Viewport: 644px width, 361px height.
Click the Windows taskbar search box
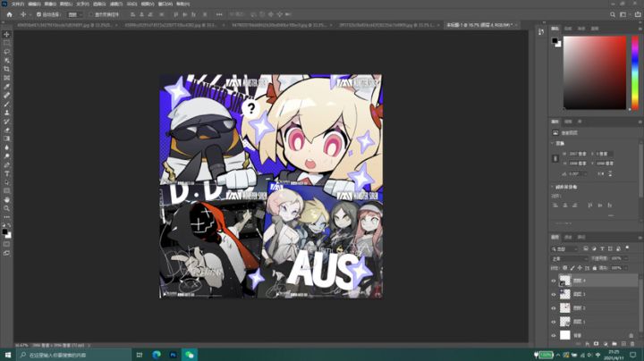[x=74, y=355]
